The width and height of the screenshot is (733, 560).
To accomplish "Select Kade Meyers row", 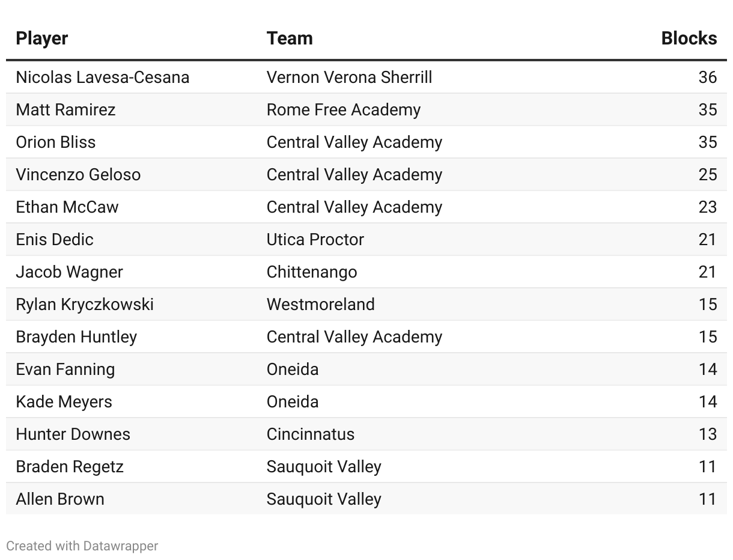I will pyautogui.click(x=366, y=402).
